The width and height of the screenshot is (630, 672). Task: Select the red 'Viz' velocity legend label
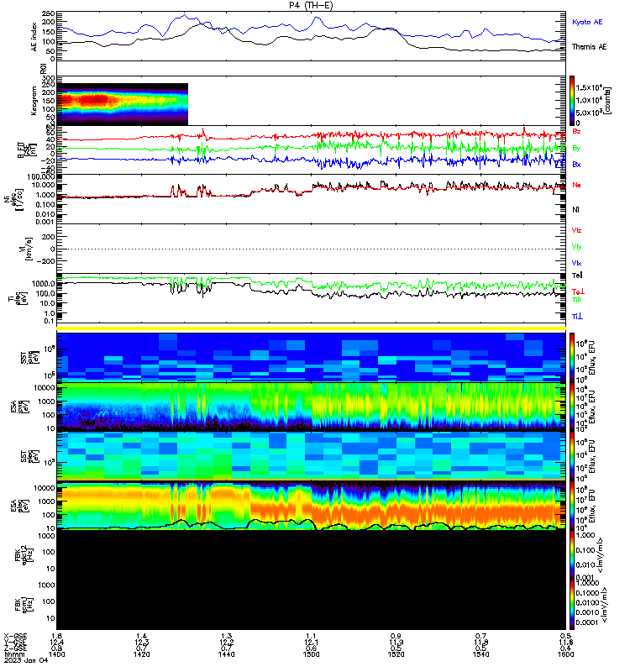[x=576, y=230]
